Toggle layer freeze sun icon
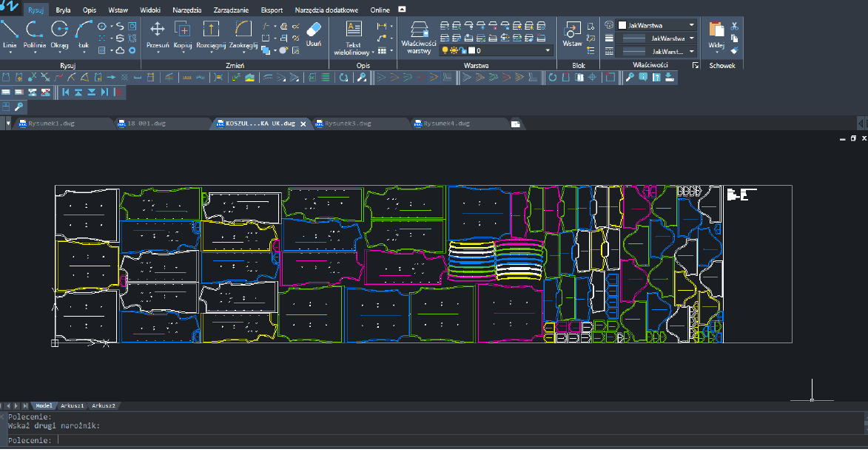The width and height of the screenshot is (868, 452). [454, 50]
